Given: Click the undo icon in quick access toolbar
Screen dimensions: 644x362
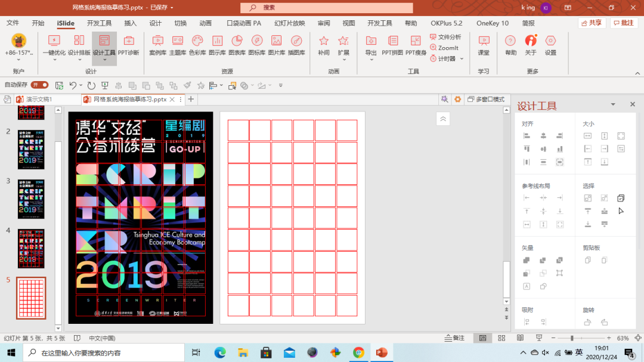Looking at the screenshot, I should pyautogui.click(x=73, y=85).
